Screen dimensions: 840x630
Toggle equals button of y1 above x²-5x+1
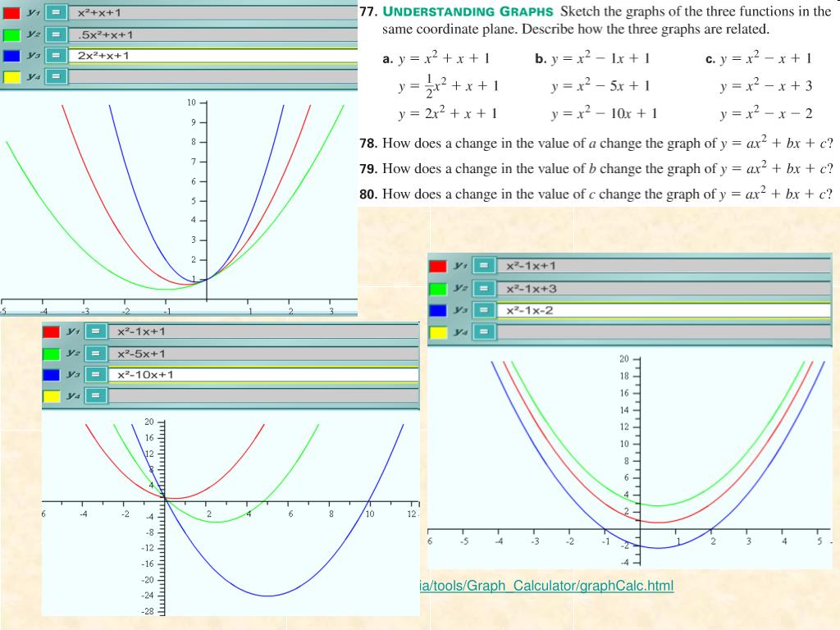(96, 331)
